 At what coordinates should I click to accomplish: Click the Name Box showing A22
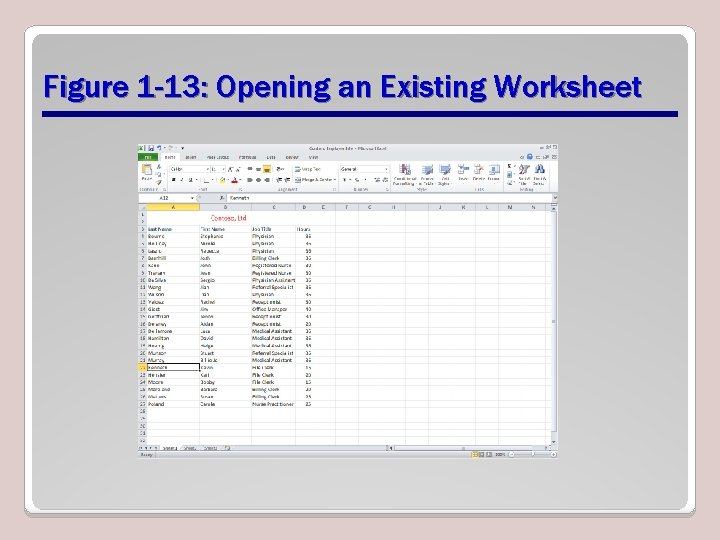click(164, 198)
